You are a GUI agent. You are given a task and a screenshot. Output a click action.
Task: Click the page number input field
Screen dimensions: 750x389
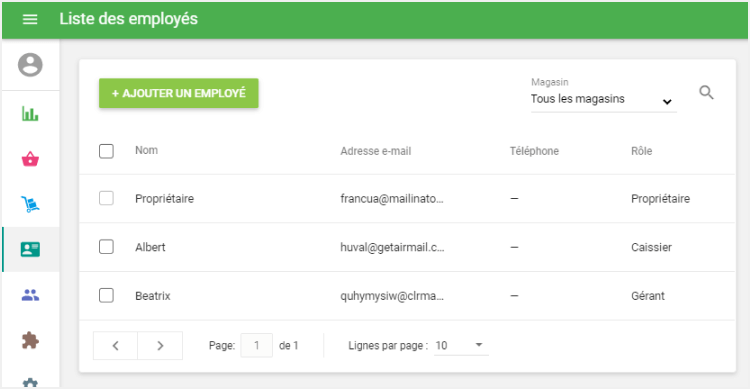tap(257, 345)
